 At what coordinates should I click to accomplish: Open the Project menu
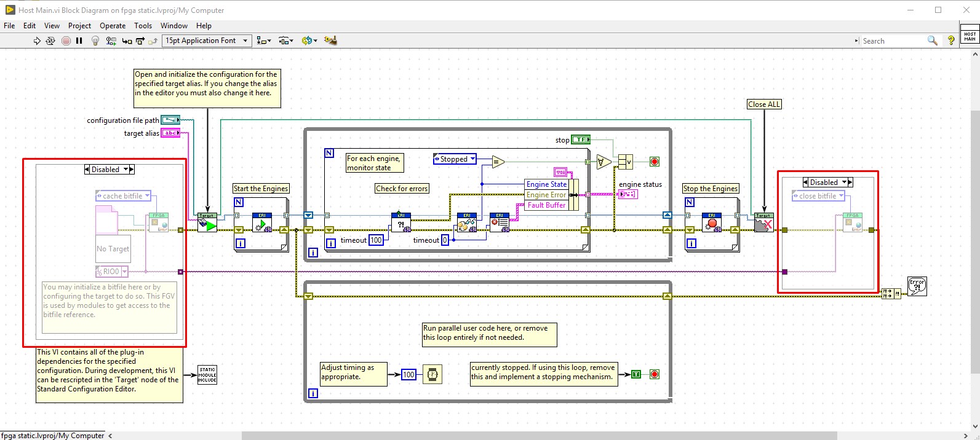pos(79,26)
